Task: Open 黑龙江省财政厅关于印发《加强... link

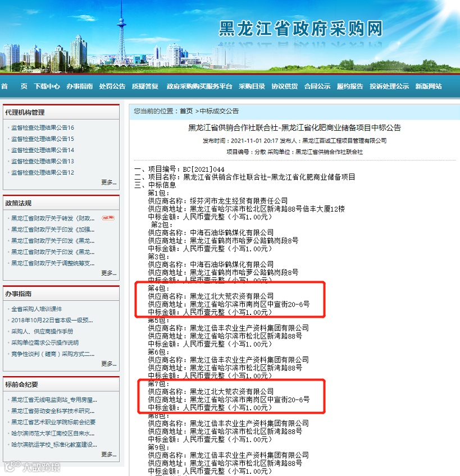Action: (53, 230)
